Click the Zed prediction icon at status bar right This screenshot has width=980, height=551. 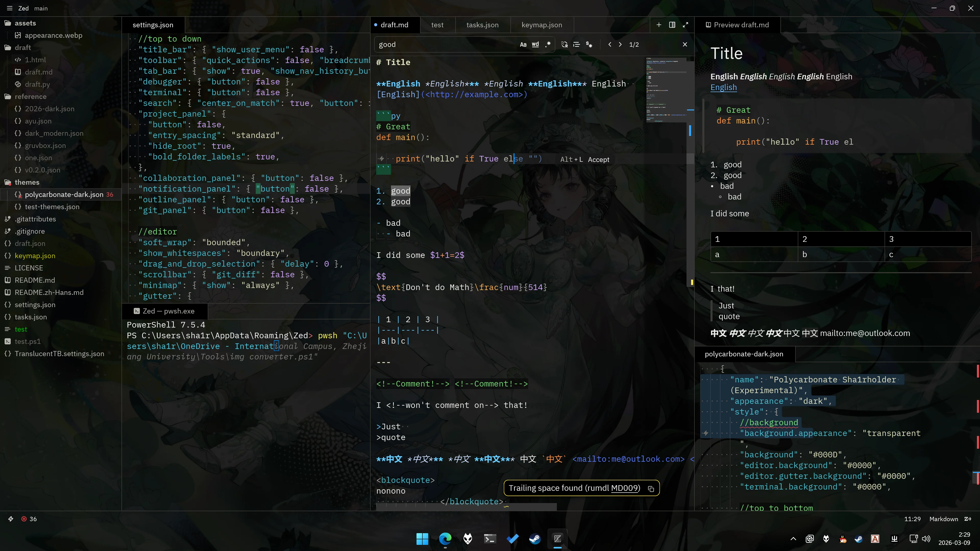coord(968,519)
